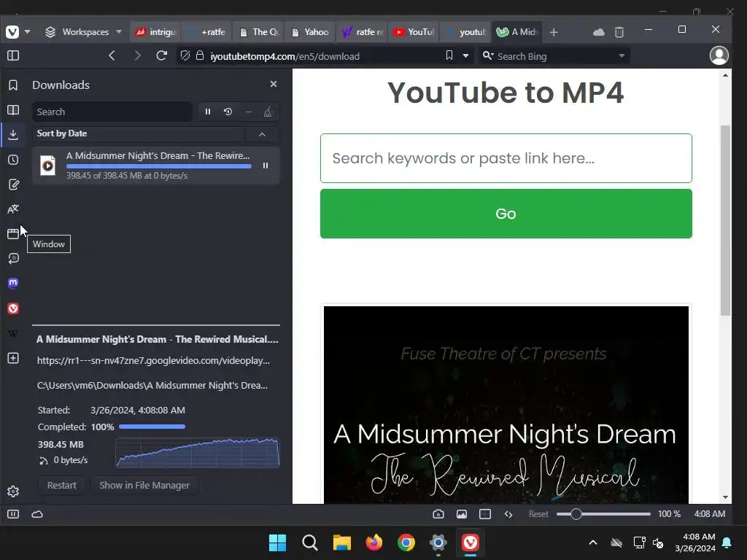Click the zoom slider handle
This screenshot has width=747, height=560.
pos(576,514)
